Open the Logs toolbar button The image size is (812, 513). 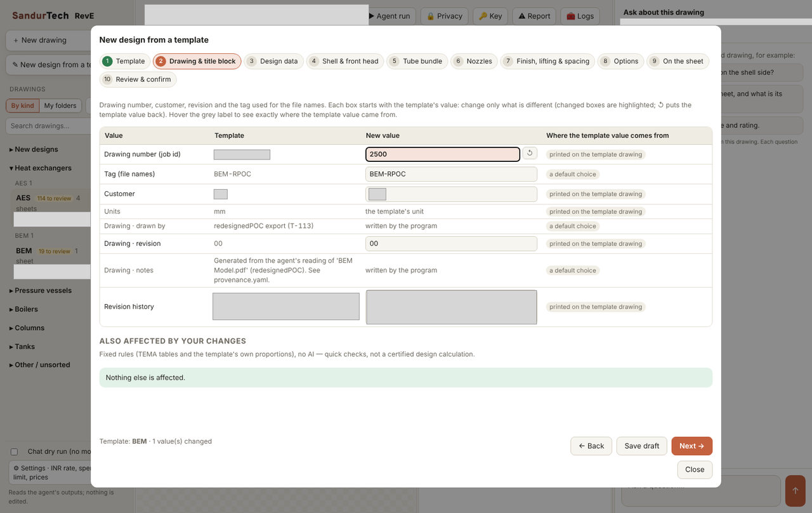point(580,16)
